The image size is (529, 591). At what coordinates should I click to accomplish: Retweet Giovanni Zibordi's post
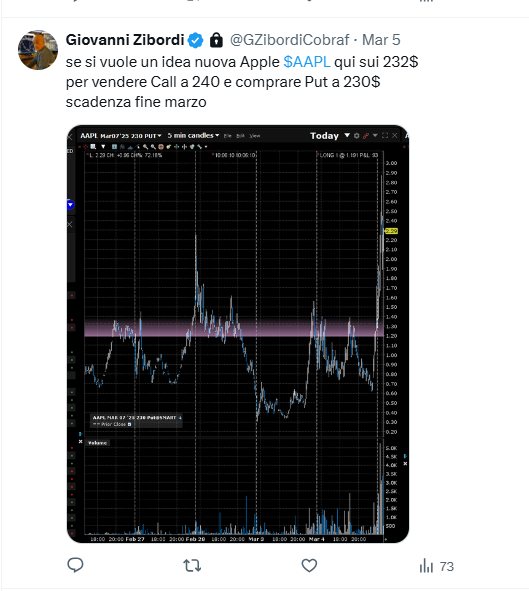coord(192,566)
